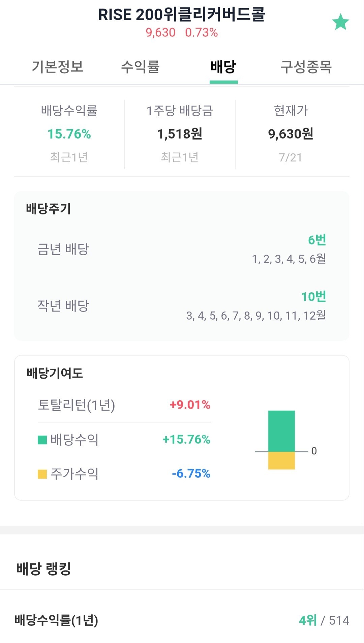
Task: Tap the 1,518원 dividend per share
Action: pyautogui.click(x=180, y=134)
